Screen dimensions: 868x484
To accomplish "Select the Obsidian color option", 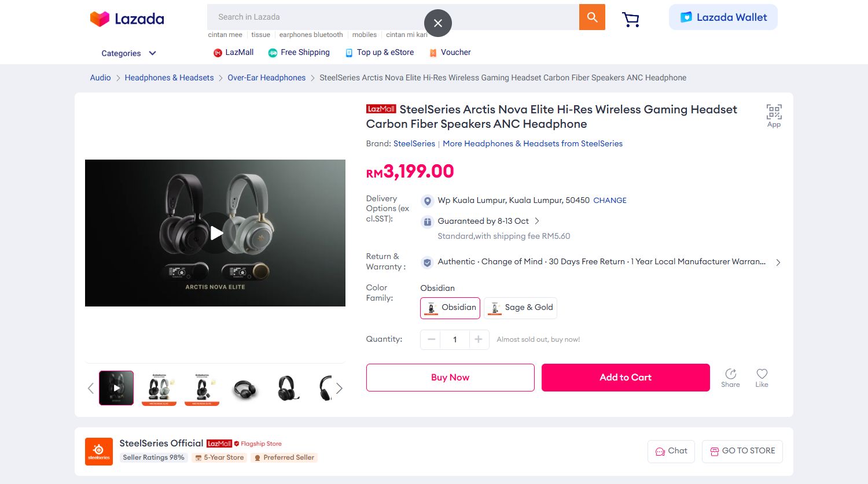I will pos(450,308).
